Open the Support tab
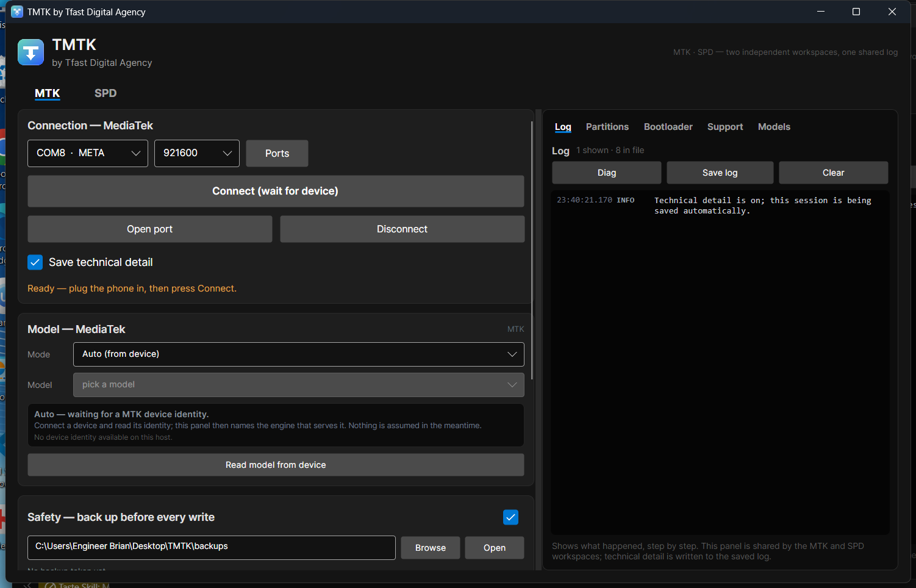 725,127
